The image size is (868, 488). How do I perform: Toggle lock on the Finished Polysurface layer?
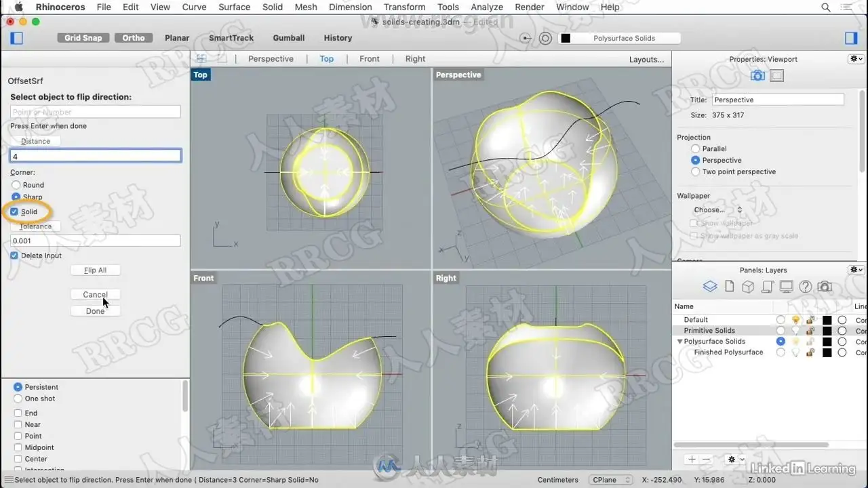click(810, 352)
